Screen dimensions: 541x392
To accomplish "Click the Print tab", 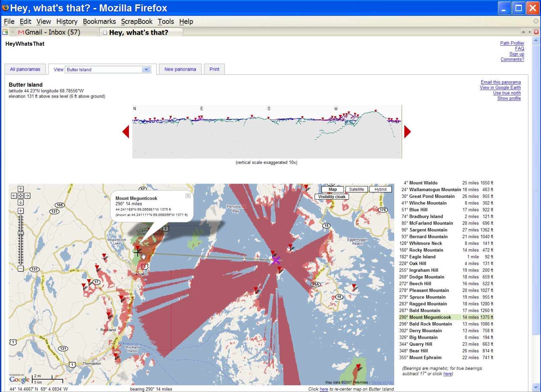I will pyautogui.click(x=214, y=69).
